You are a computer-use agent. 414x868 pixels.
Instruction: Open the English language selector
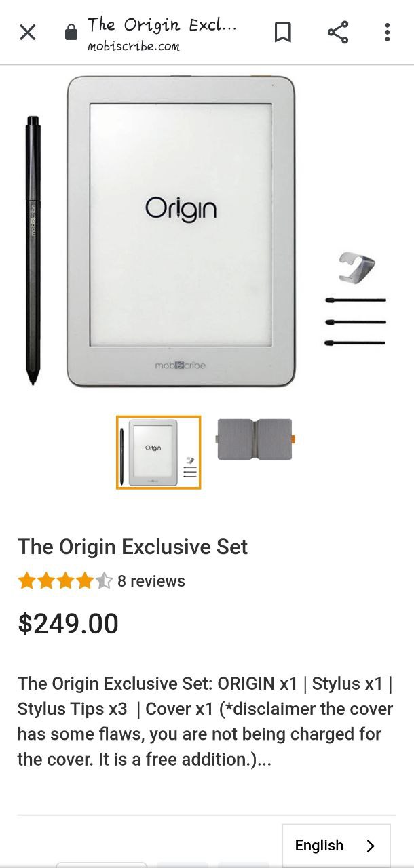click(336, 845)
